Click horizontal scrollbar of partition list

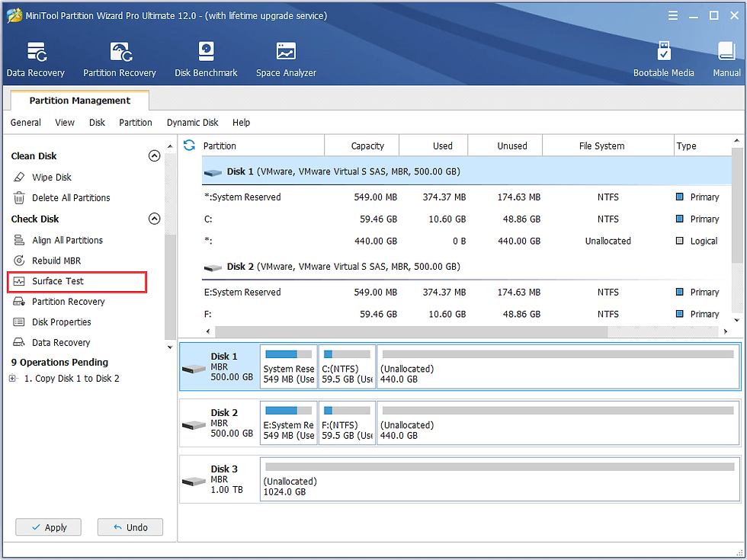(x=411, y=331)
